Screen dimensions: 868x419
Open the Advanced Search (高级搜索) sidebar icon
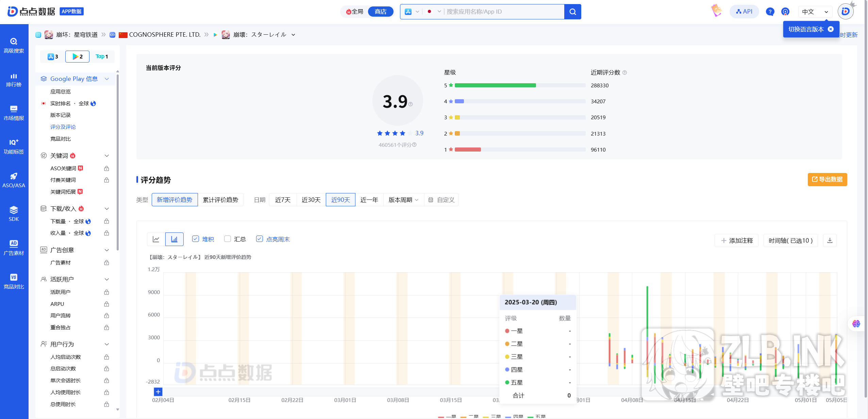14,46
